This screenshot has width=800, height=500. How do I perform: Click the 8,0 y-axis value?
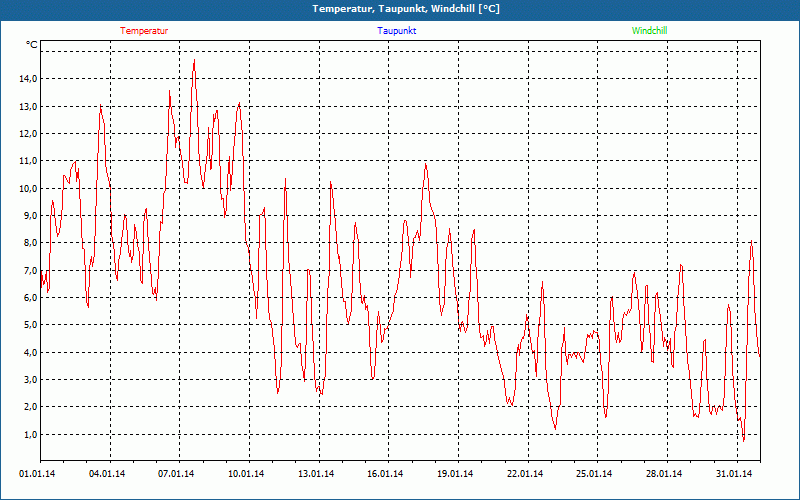pyautogui.click(x=31, y=243)
